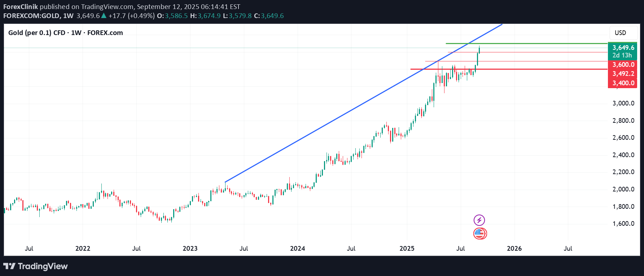Click the red 3,400.0 price label
Image resolution: width=644 pixels, height=276 pixels.
pyautogui.click(x=623, y=83)
